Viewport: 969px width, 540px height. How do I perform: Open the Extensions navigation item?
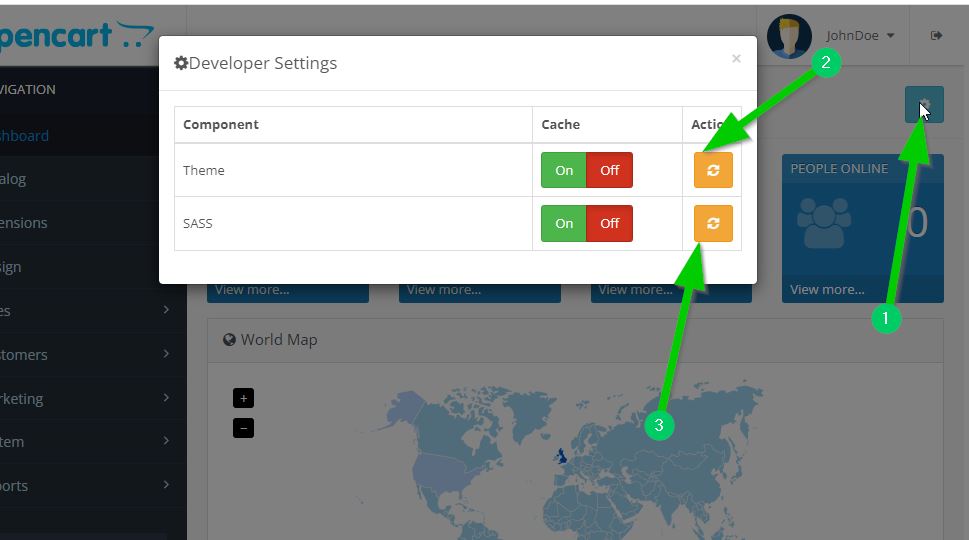tap(25, 223)
